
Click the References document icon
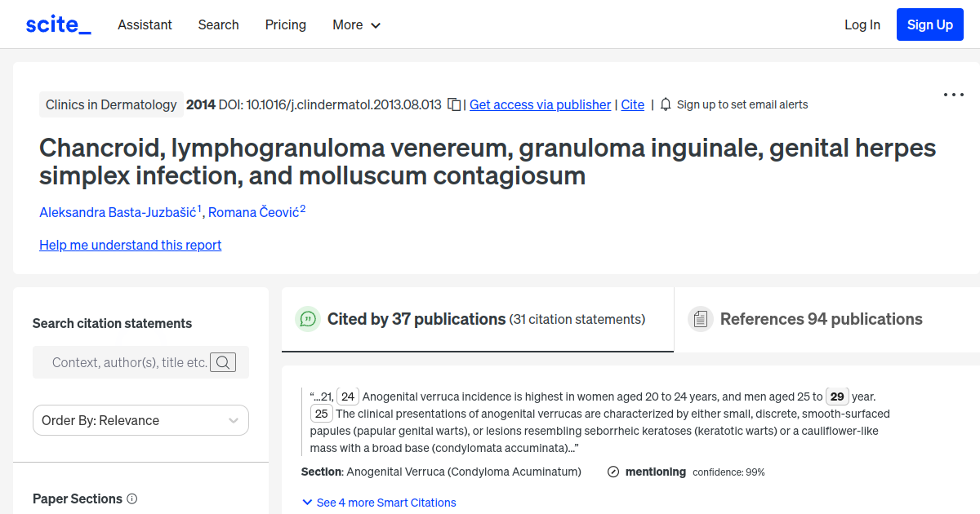pos(701,318)
